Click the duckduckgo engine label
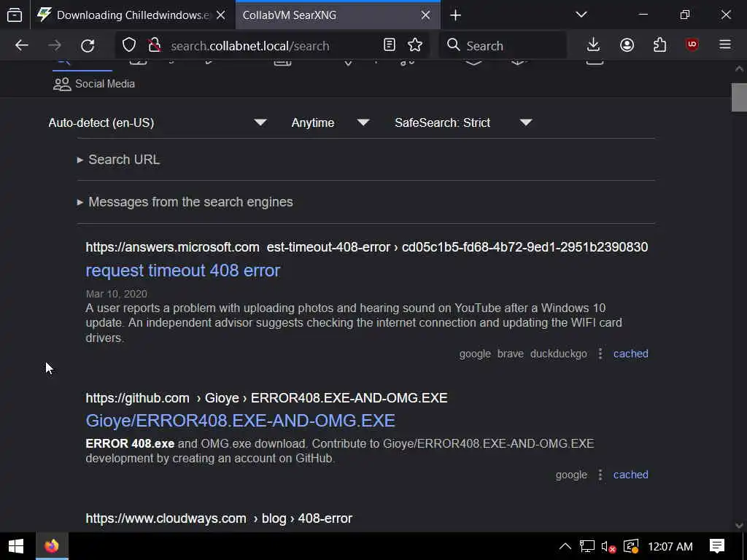The height and width of the screenshot is (560, 747). point(559,354)
